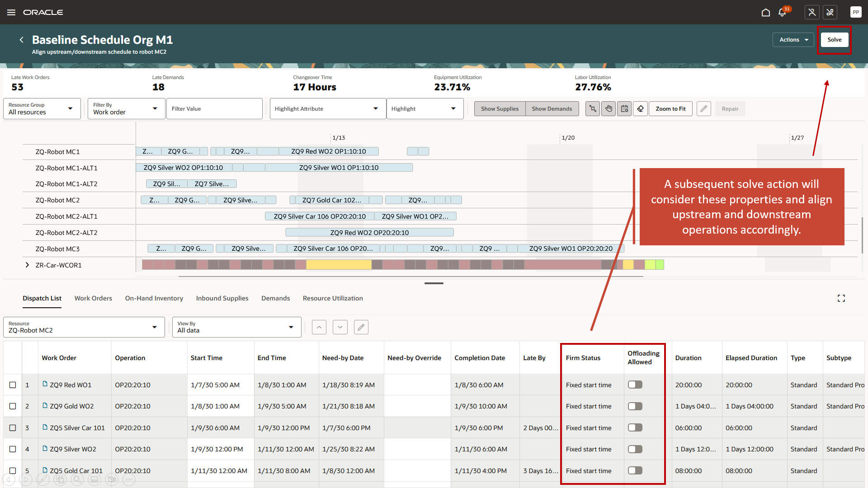
Task: Maximize the dispatch list panel with the full-screen icon
Action: tap(841, 298)
